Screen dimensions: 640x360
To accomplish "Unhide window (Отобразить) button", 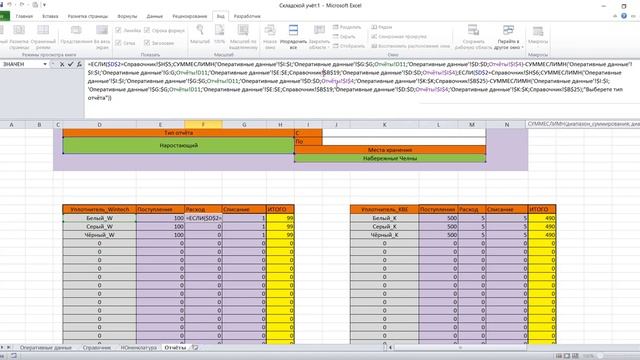I will 349,46.
